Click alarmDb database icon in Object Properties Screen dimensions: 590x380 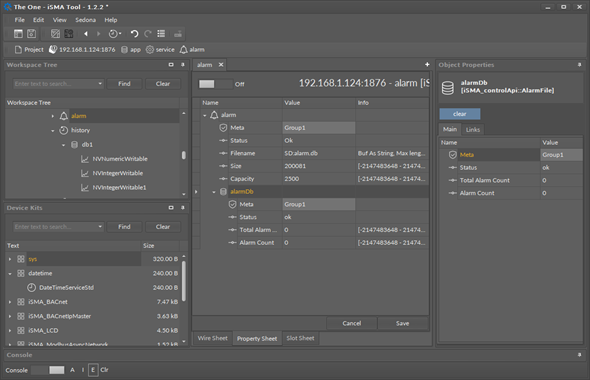click(x=448, y=88)
